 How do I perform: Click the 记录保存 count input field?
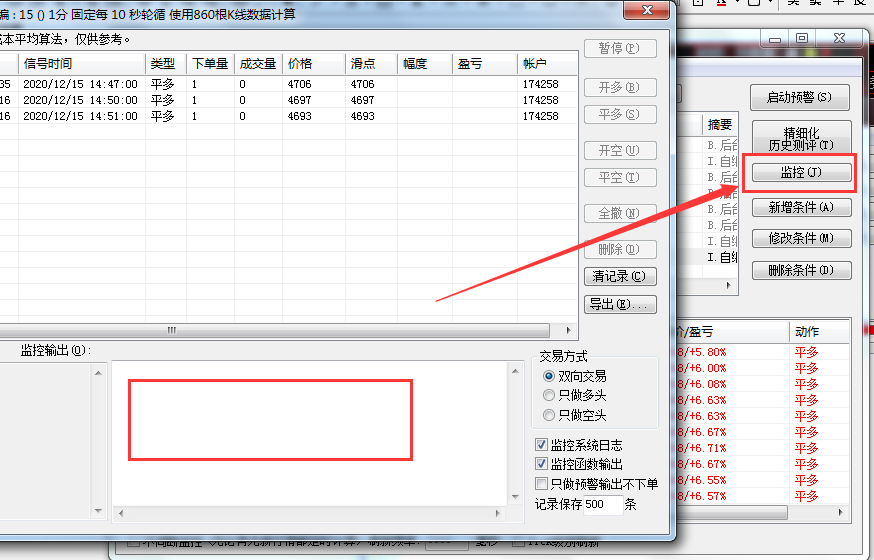coord(603,505)
